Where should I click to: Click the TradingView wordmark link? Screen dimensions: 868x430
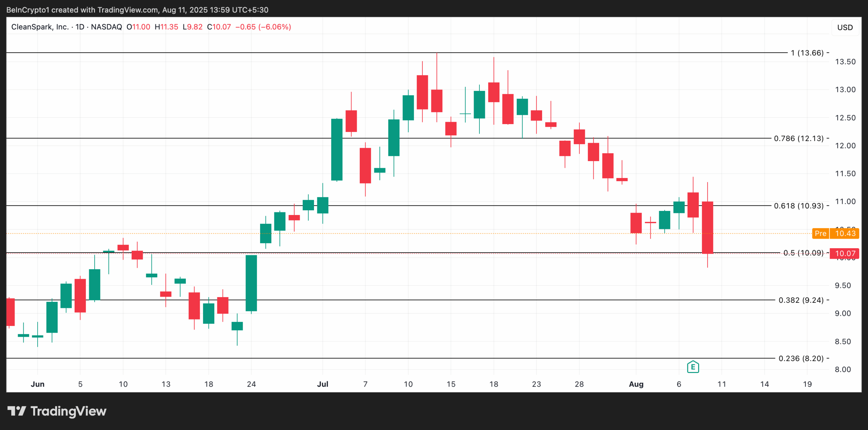point(68,411)
